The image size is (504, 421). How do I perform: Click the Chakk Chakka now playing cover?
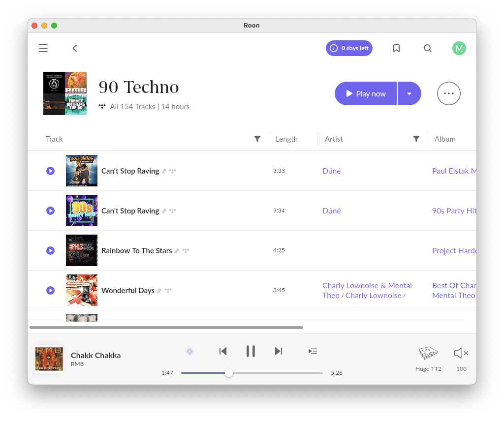pyautogui.click(x=49, y=359)
